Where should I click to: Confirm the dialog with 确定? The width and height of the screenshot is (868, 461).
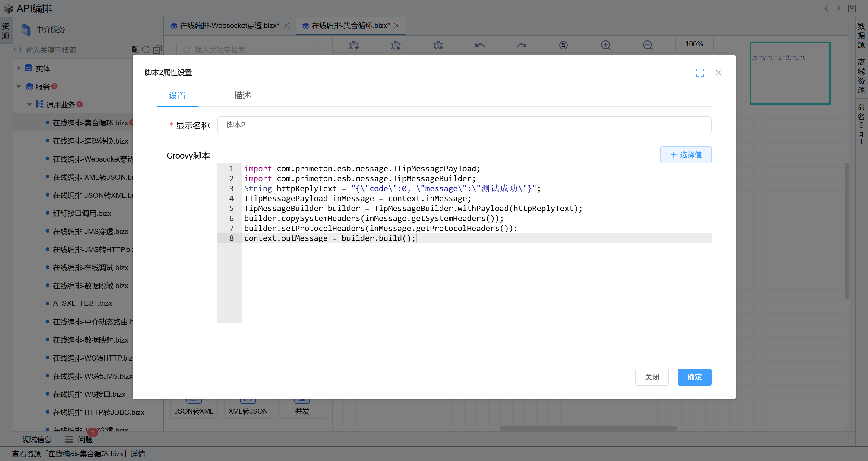click(694, 377)
